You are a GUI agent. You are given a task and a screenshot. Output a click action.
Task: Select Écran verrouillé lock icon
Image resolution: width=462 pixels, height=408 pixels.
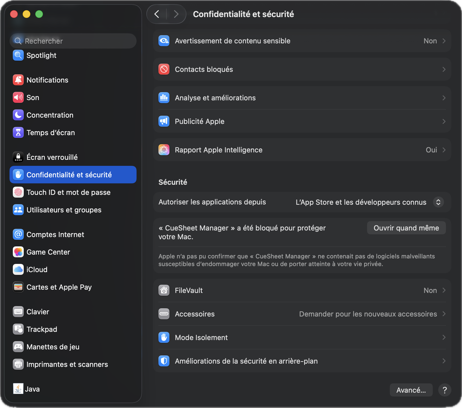point(18,157)
